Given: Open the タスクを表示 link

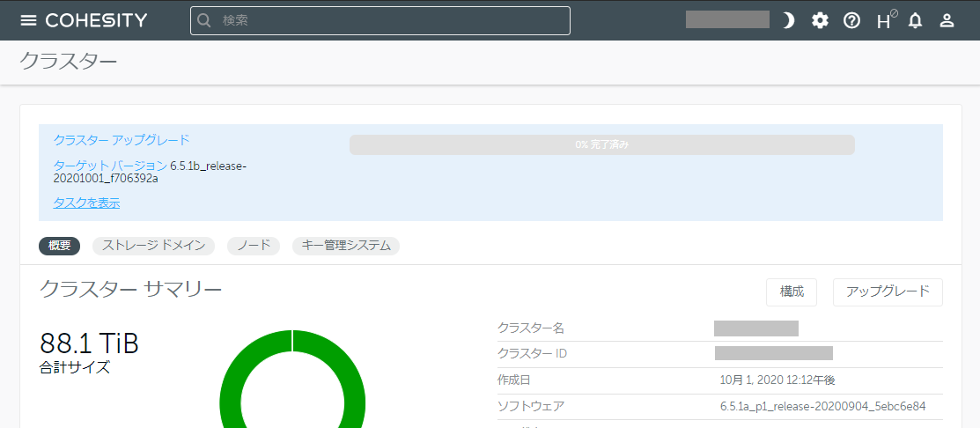Looking at the screenshot, I should [87, 203].
